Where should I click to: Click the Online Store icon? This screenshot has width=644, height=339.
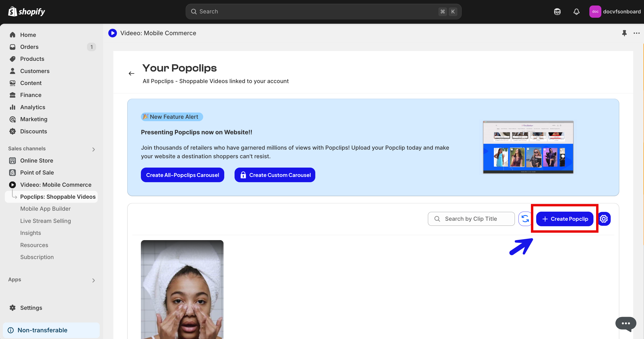pos(12,160)
